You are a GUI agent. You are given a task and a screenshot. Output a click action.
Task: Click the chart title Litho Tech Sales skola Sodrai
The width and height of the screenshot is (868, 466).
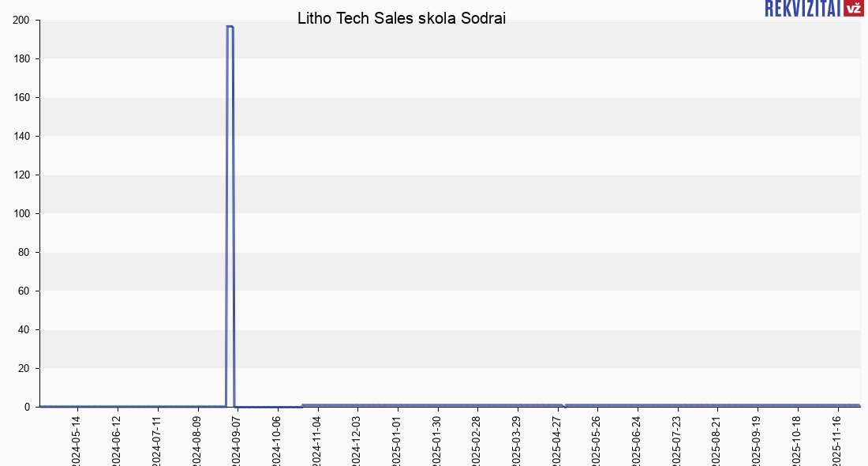click(402, 18)
